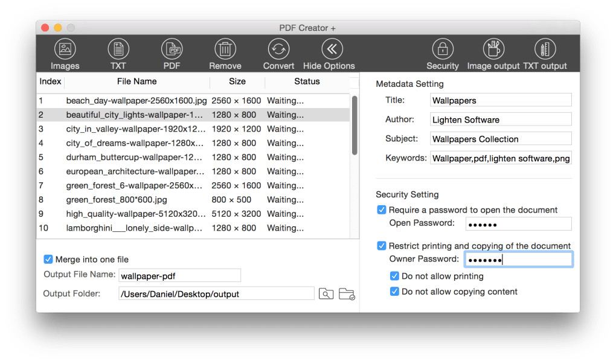Click the file list vertical scrollbar

[x=355, y=126]
